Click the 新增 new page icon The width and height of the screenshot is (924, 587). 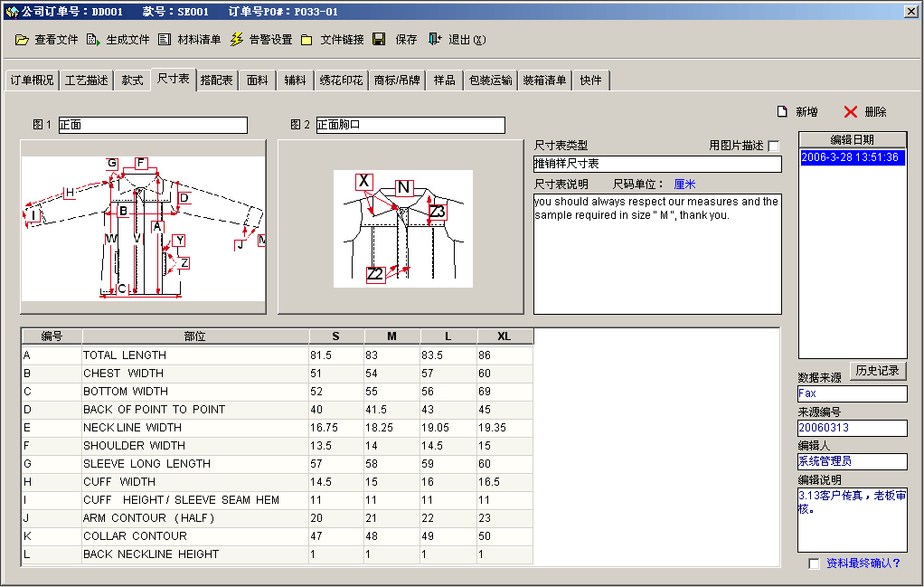[783, 112]
